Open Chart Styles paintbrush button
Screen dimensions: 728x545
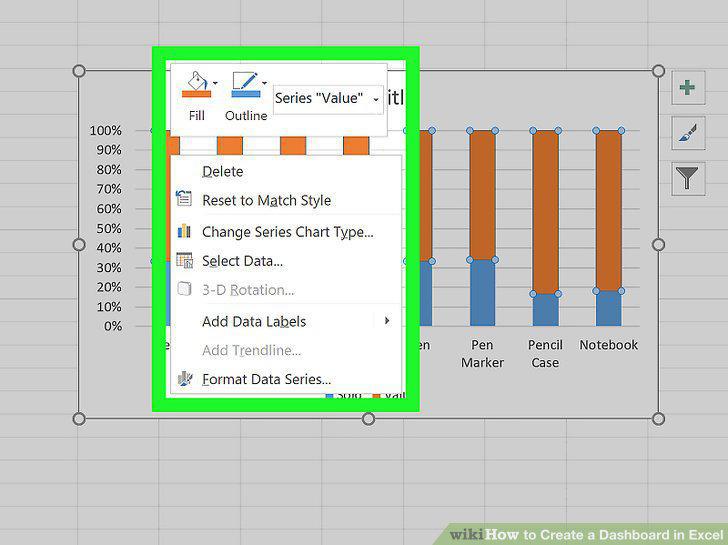[688, 133]
